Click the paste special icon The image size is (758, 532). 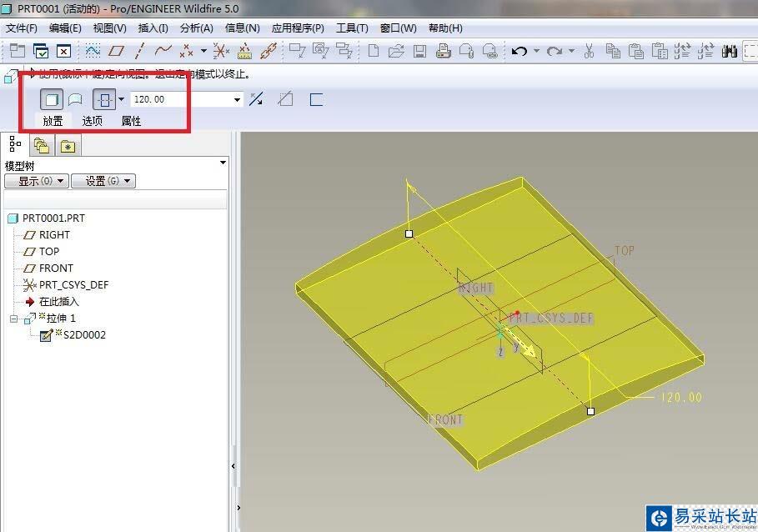(x=660, y=50)
